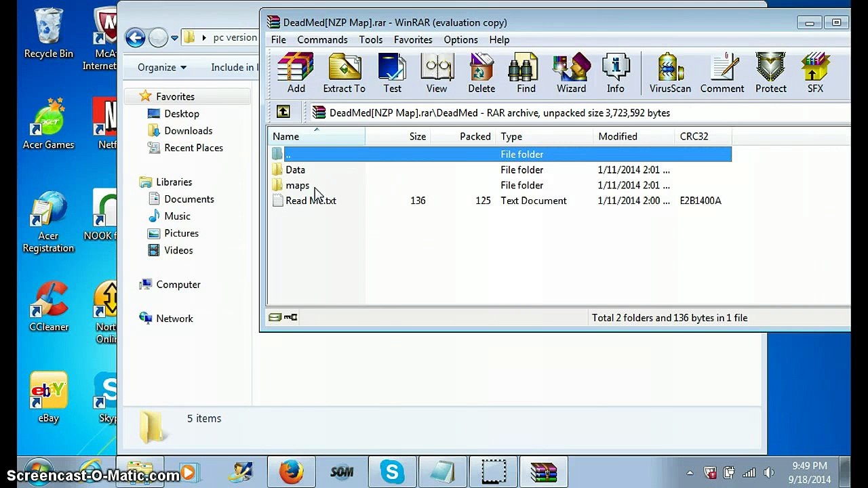The height and width of the screenshot is (488, 868).
Task: Open the Organize dropdown in Explorer
Action: [161, 67]
